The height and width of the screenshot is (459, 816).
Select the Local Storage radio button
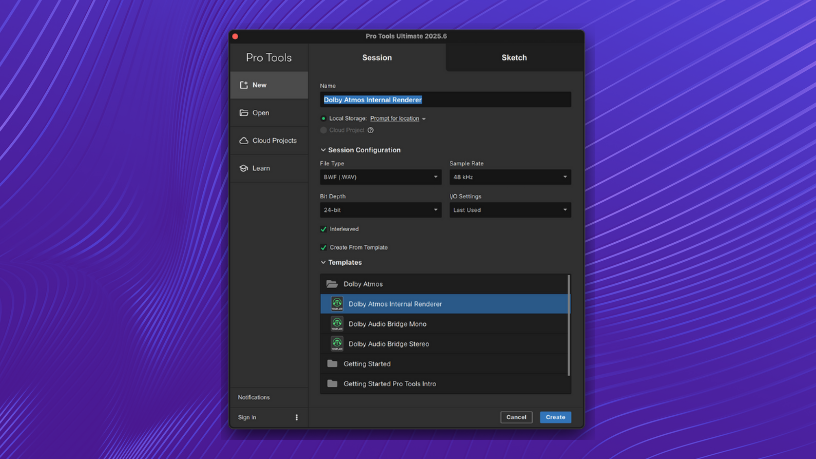(323, 119)
